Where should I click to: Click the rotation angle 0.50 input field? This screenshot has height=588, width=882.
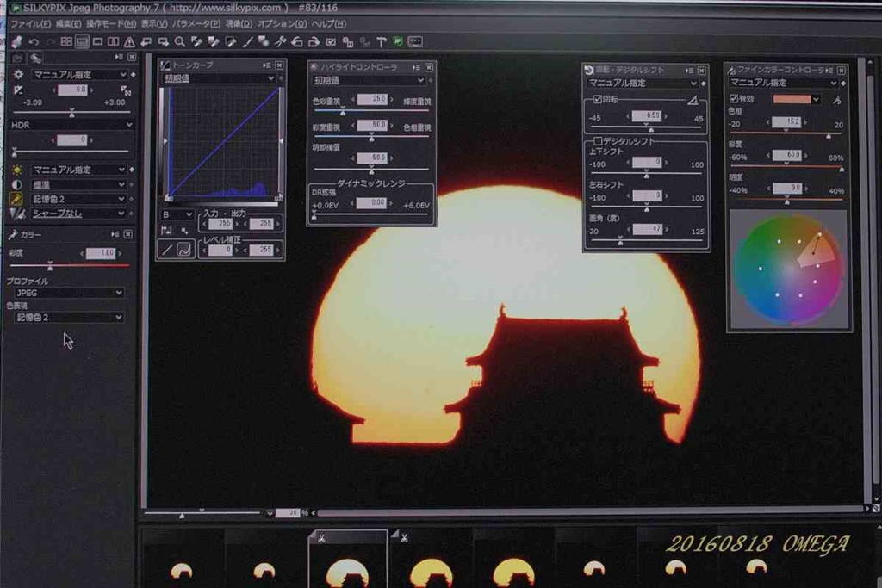pyautogui.click(x=647, y=116)
